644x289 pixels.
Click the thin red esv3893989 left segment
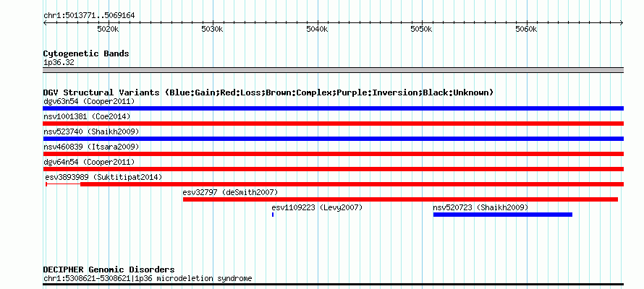[x=64, y=184]
